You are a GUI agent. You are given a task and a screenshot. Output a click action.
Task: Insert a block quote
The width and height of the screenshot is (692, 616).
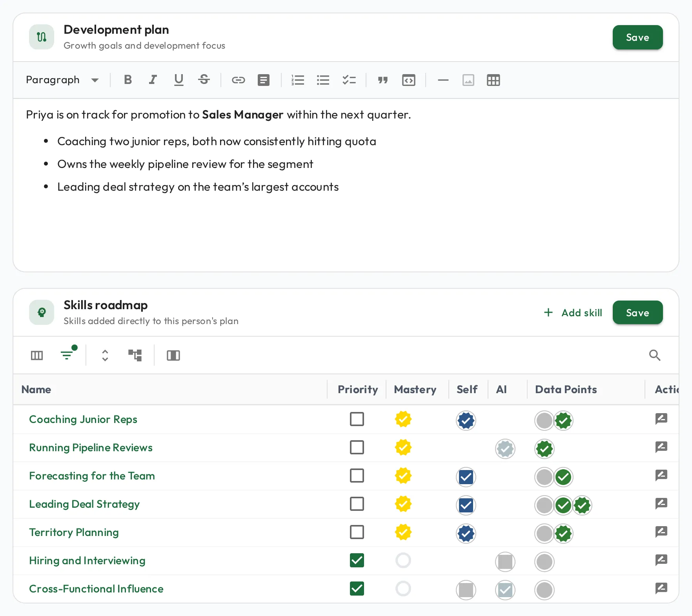tap(383, 80)
